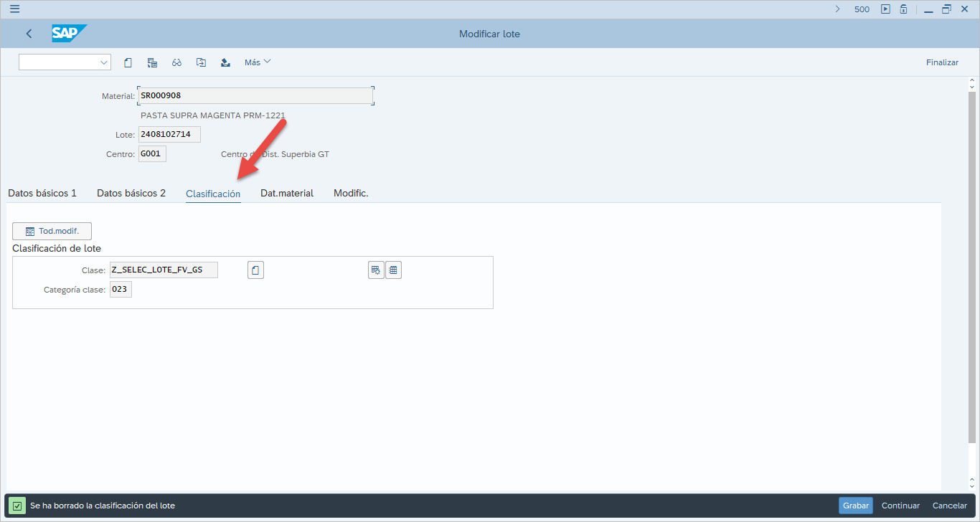Click the padlock icon in title bar
The image size is (980, 522).
904,9
